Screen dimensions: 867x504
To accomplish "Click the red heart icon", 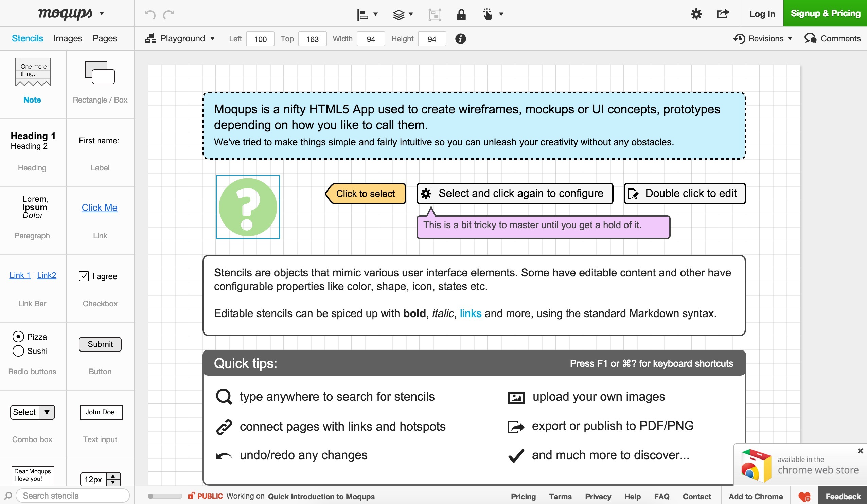I will pos(804,497).
